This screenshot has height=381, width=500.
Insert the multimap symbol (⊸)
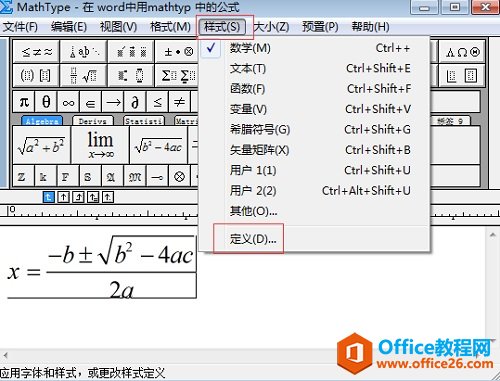pyautogui.click(x=157, y=176)
